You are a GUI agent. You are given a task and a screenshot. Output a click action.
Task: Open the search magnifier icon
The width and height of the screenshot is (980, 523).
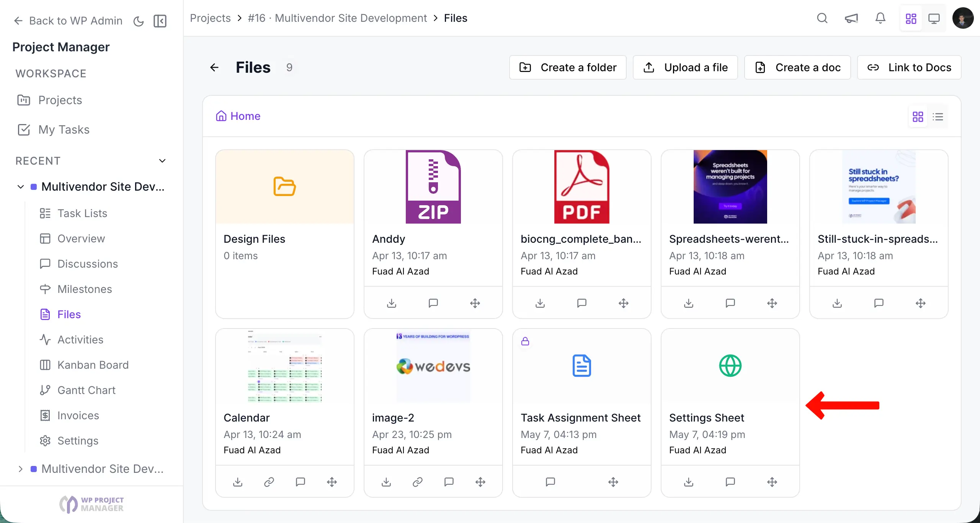click(822, 18)
